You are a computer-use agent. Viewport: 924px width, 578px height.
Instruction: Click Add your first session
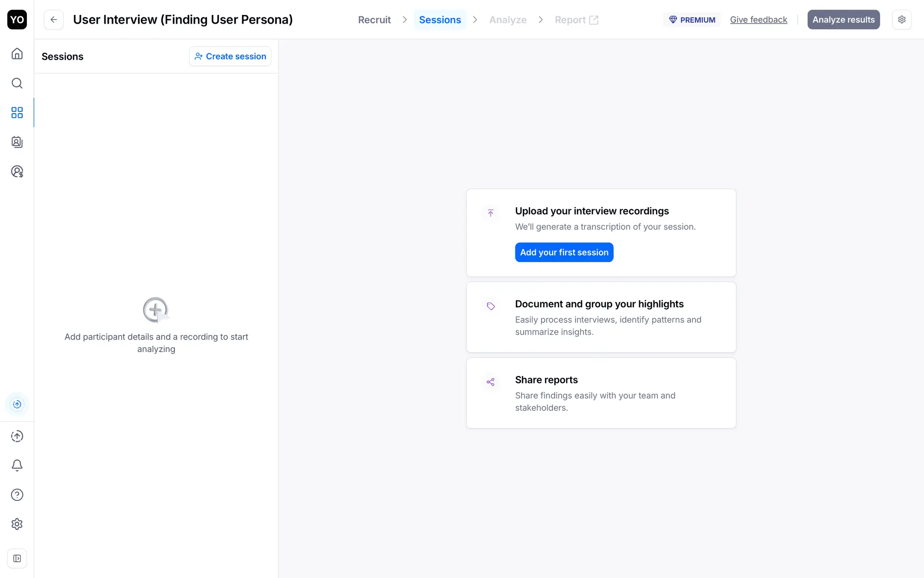(564, 252)
